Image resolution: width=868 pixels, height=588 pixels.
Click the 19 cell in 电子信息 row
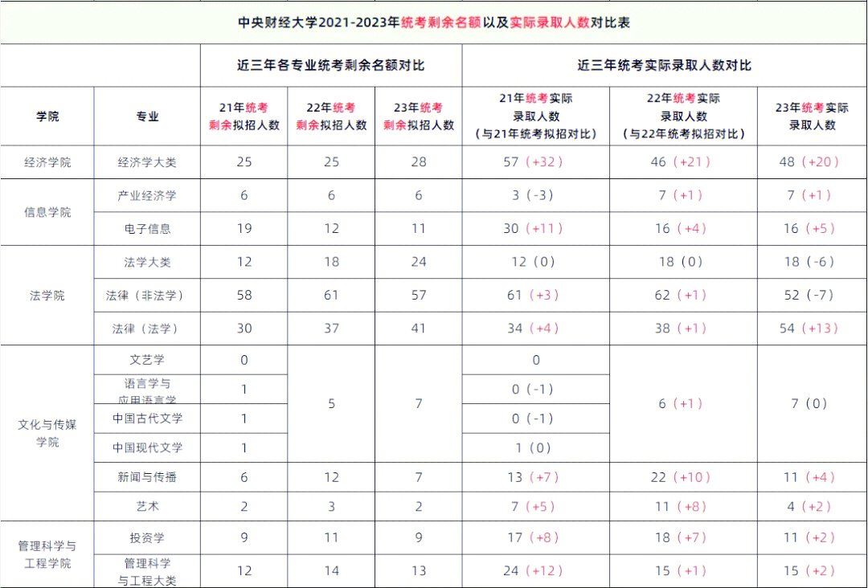pos(244,228)
